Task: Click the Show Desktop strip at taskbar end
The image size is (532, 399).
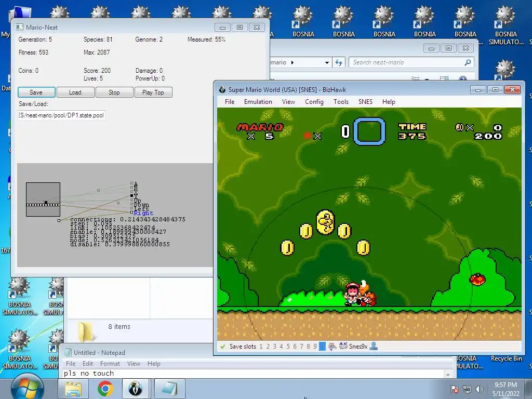Action: 528,389
